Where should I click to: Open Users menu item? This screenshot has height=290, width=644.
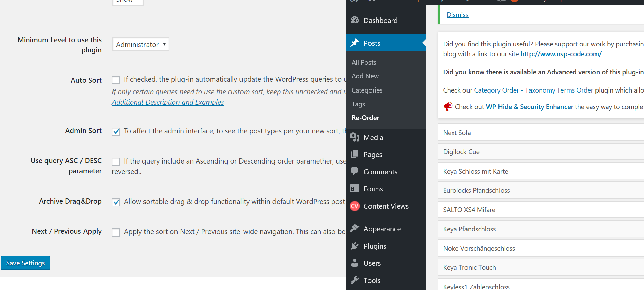click(x=386, y=263)
